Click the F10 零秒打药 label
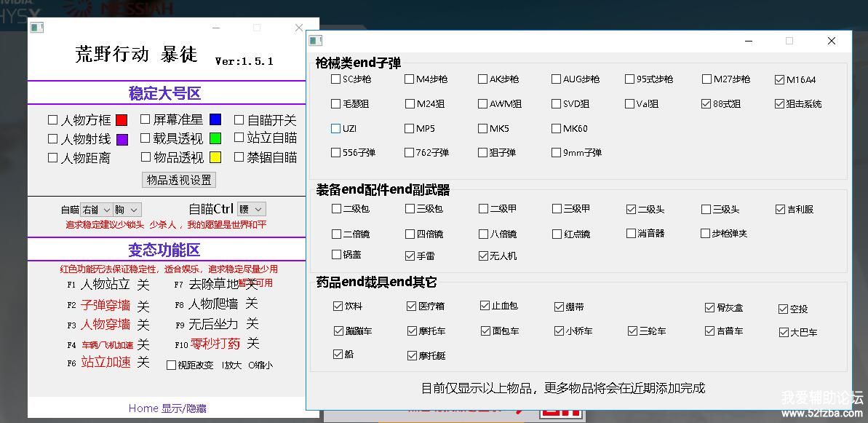 tap(215, 344)
